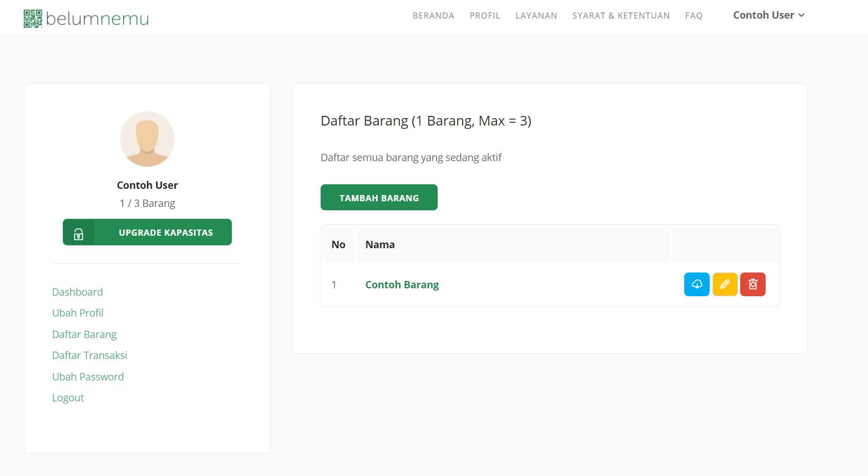This screenshot has width=868, height=476.
Task: Click the lock icon on Upgrade Kapasitas
Action: point(79,233)
